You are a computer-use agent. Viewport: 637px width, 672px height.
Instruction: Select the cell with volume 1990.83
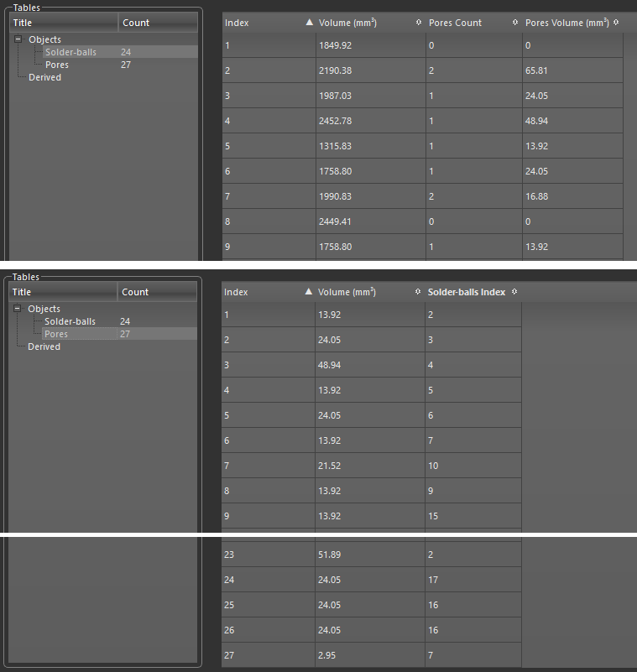click(371, 196)
